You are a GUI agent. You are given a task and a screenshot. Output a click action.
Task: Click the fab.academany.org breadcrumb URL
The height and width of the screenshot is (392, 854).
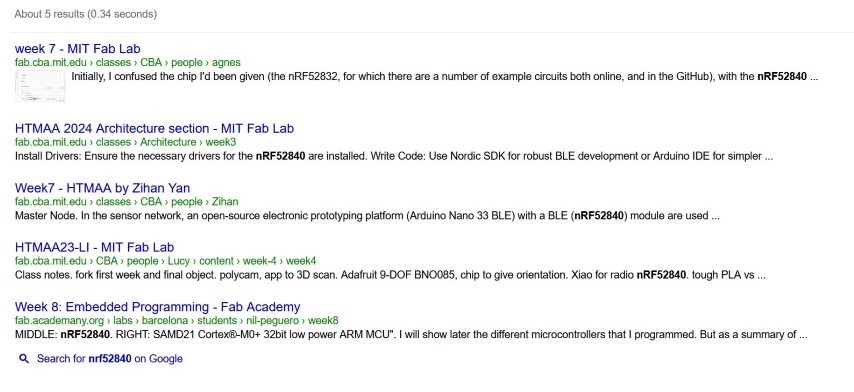176,321
